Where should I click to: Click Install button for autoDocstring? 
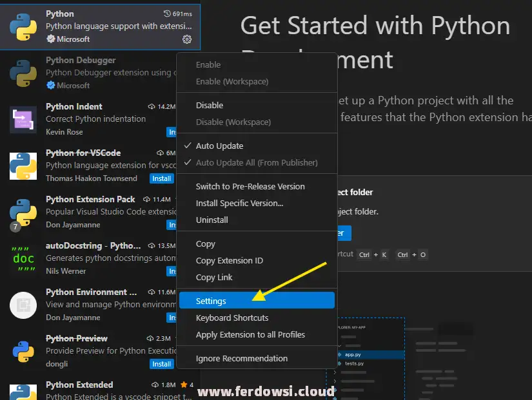[172, 271]
